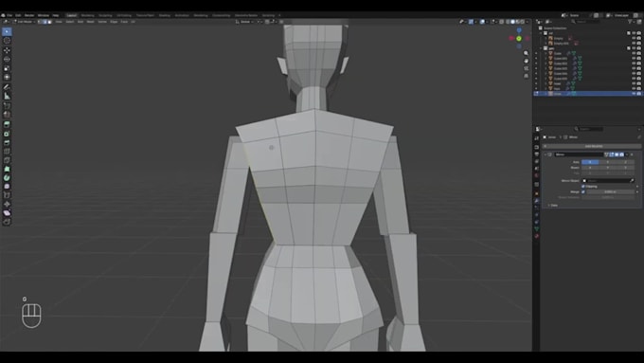Collapse the Mirror modifier panel arrow
Image resolution: width=644 pixels, height=363 pixels.
tap(546, 154)
